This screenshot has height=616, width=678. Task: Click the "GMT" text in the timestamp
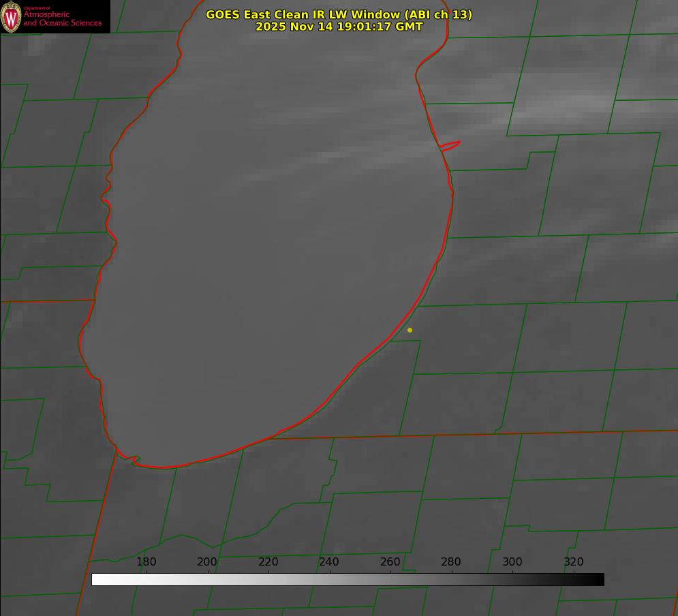coord(410,27)
